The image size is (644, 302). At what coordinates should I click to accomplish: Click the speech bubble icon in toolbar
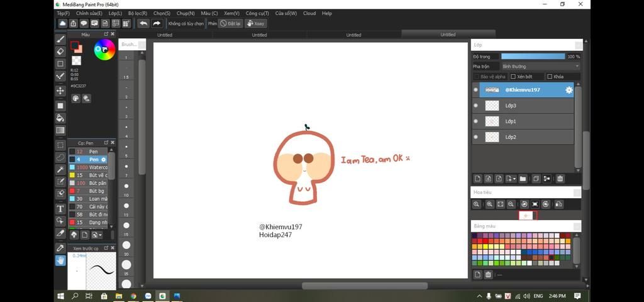pyautogui.click(x=84, y=23)
